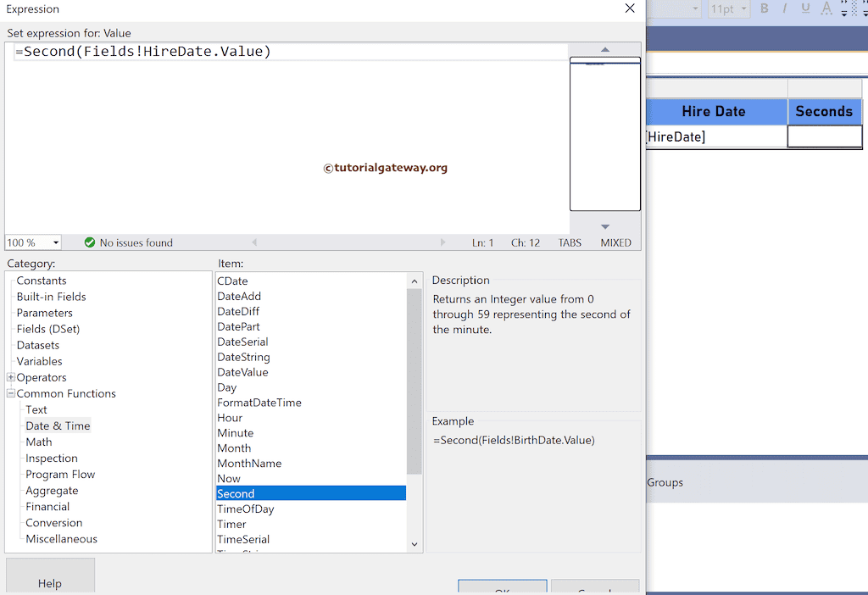This screenshot has width=868, height=595.
Task: Select the empty cell under Seconds
Action: click(825, 136)
